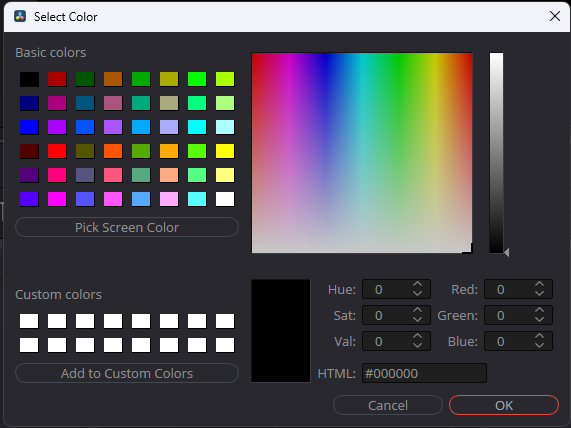Select the light pink swatch in bottom row
Viewport: 571px width, 428px height.
tap(169, 199)
